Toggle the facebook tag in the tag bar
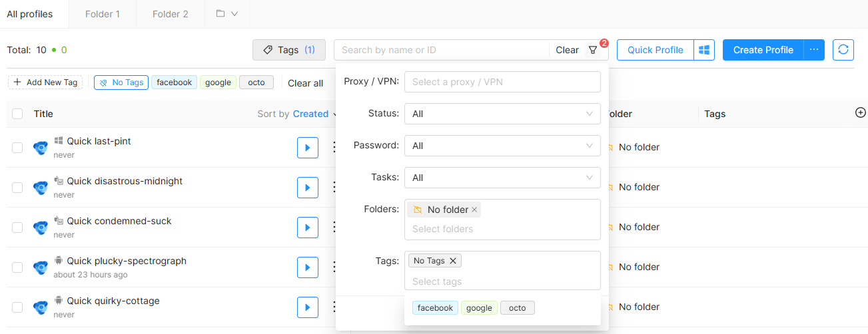868x334 pixels. click(174, 83)
